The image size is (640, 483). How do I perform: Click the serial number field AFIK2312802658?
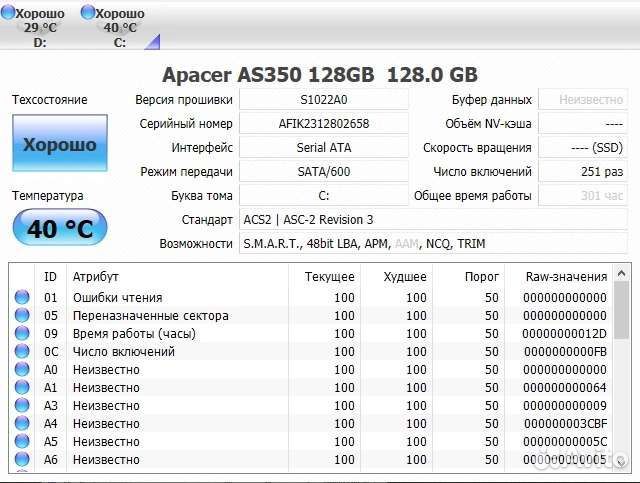pyautogui.click(x=324, y=123)
